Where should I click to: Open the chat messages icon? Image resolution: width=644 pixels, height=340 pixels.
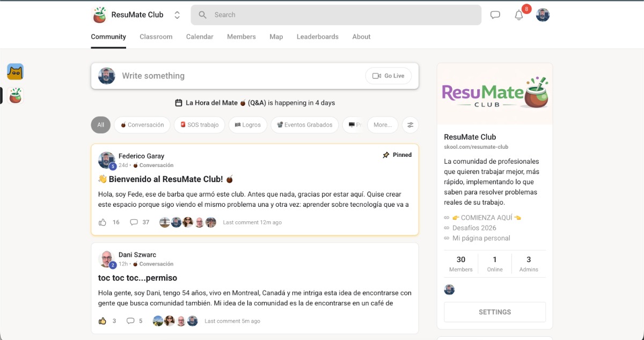coord(495,15)
